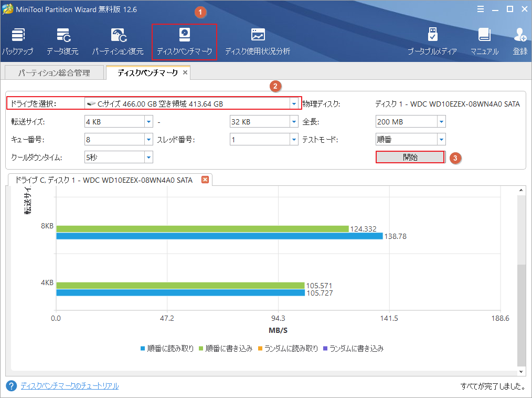
Task: Click the 94.3 axis tick label
Action: (x=278, y=318)
